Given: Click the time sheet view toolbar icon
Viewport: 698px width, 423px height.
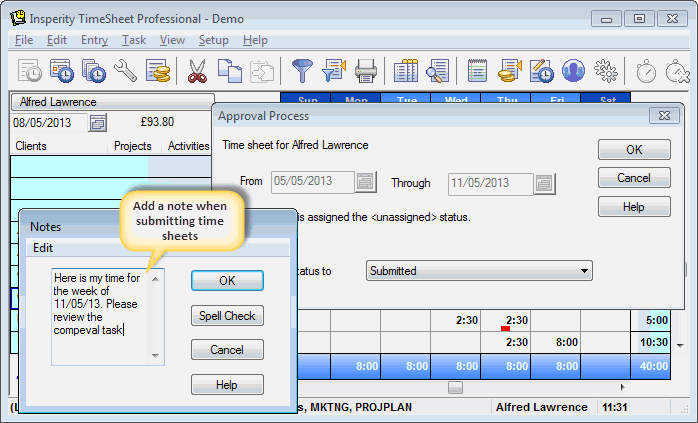Looking at the screenshot, I should pyautogui.click(x=30, y=71).
